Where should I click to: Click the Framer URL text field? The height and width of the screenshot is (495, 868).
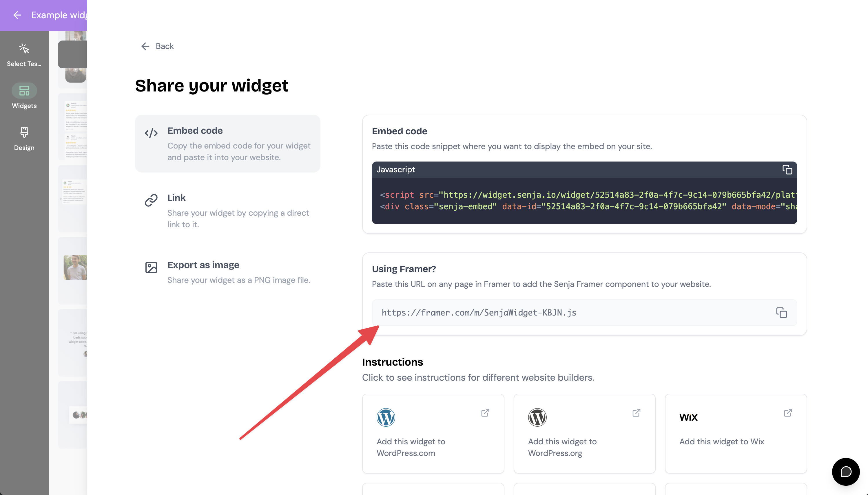584,313
